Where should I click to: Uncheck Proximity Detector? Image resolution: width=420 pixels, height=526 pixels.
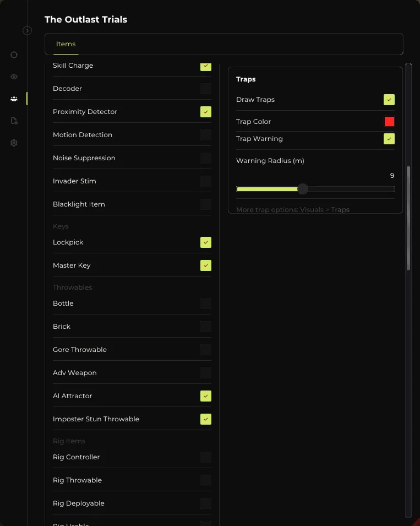coord(206,112)
